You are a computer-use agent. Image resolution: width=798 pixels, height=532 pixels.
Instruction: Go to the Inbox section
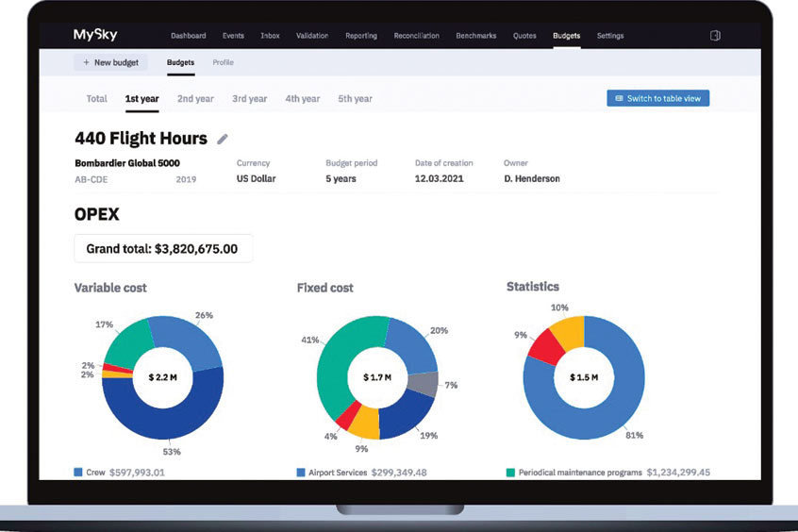(270, 36)
